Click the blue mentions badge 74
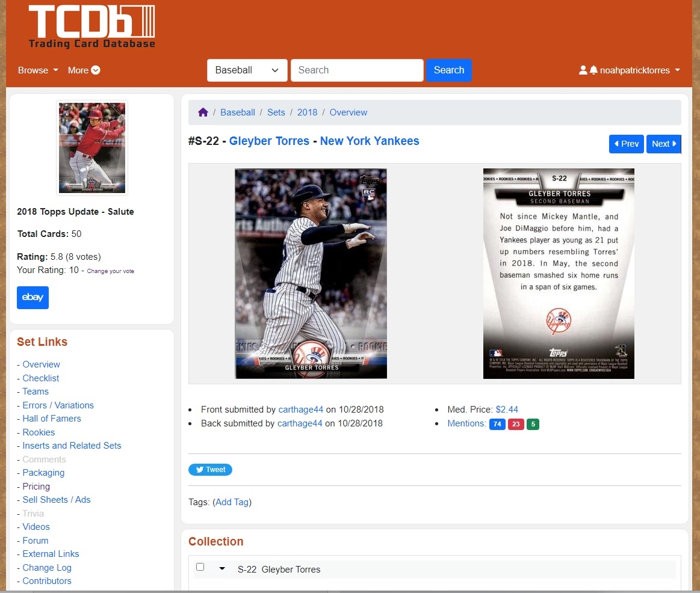Screen dimensions: 700x593 click(497, 424)
